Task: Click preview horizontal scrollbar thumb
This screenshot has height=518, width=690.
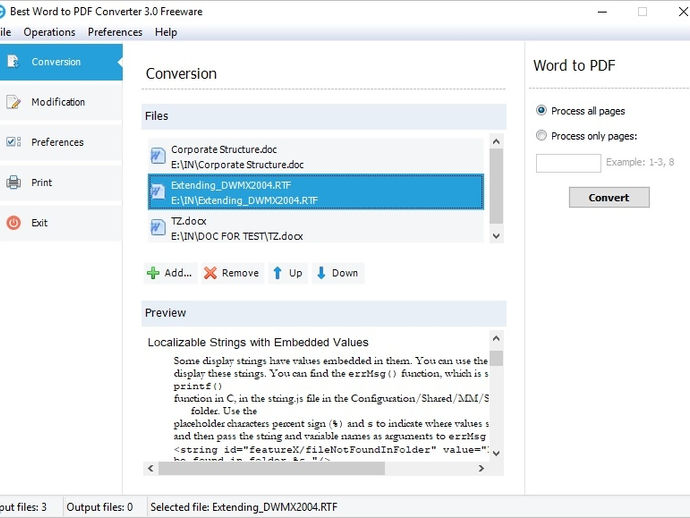Action: pyautogui.click(x=272, y=468)
